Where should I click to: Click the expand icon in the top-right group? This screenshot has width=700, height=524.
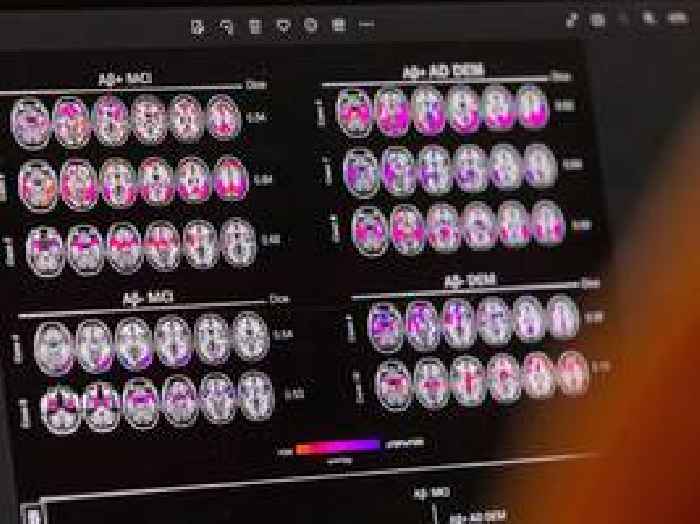571,18
